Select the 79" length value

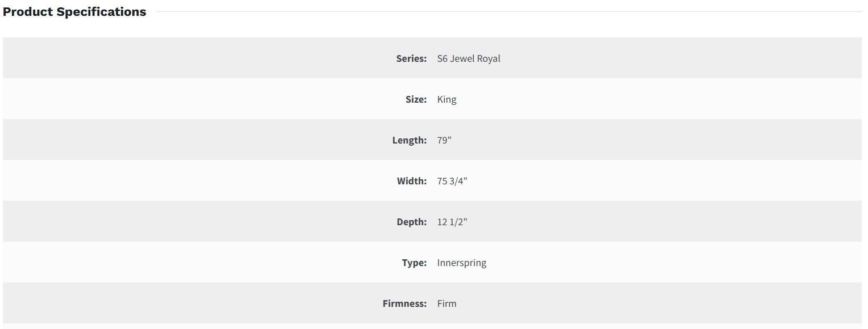click(x=444, y=140)
